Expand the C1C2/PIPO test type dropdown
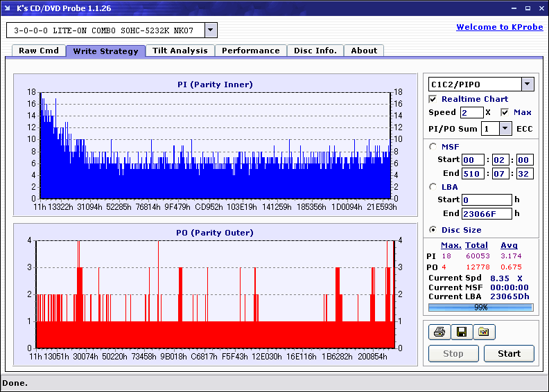This screenshot has width=549, height=392. (x=527, y=84)
